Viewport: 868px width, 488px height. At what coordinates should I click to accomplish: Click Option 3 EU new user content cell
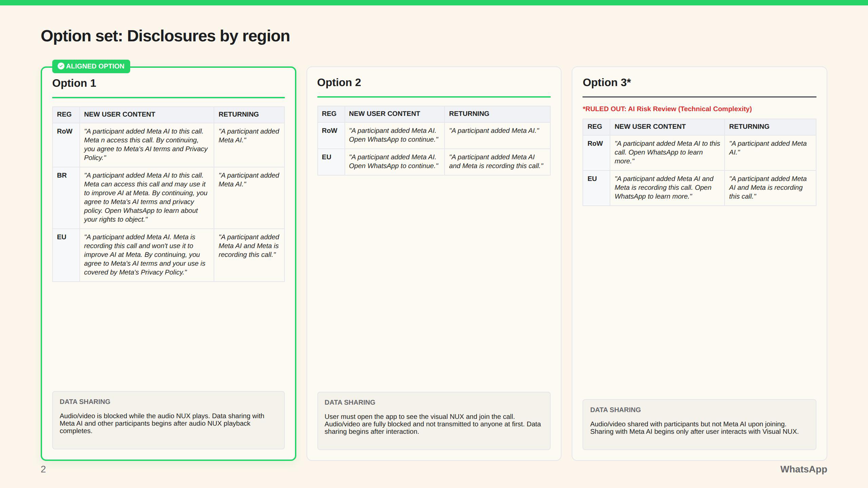click(x=667, y=188)
